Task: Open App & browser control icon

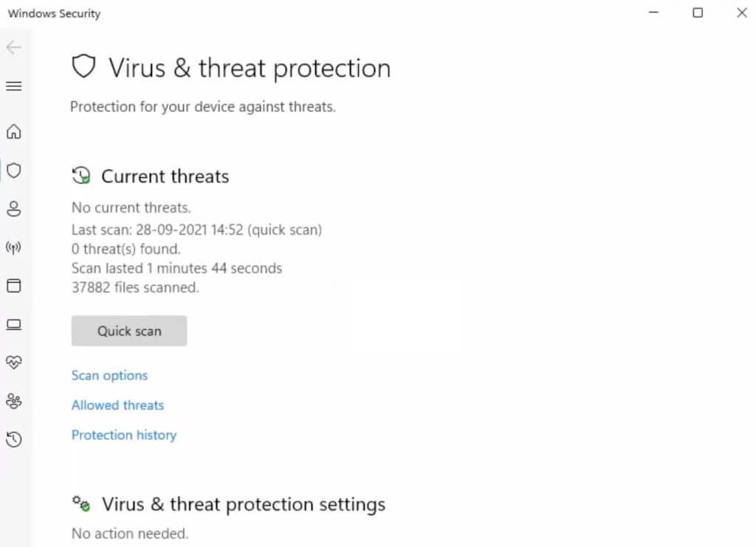Action: coord(13,286)
